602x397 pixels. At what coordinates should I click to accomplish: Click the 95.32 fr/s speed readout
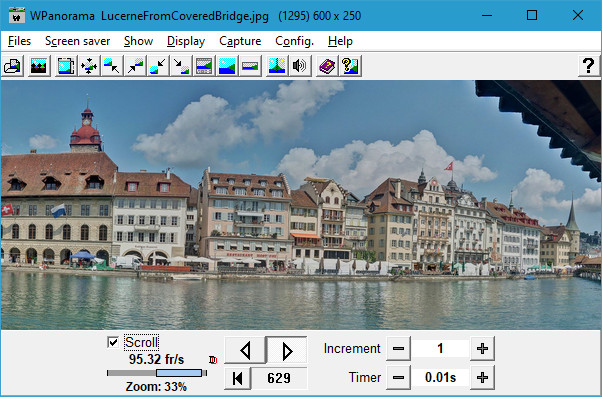pos(156,359)
